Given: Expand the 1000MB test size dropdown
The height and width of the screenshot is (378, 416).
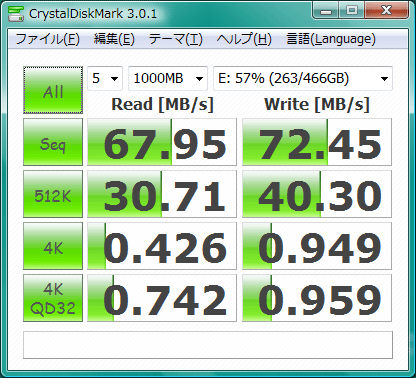Looking at the screenshot, I should pyautogui.click(x=168, y=78).
